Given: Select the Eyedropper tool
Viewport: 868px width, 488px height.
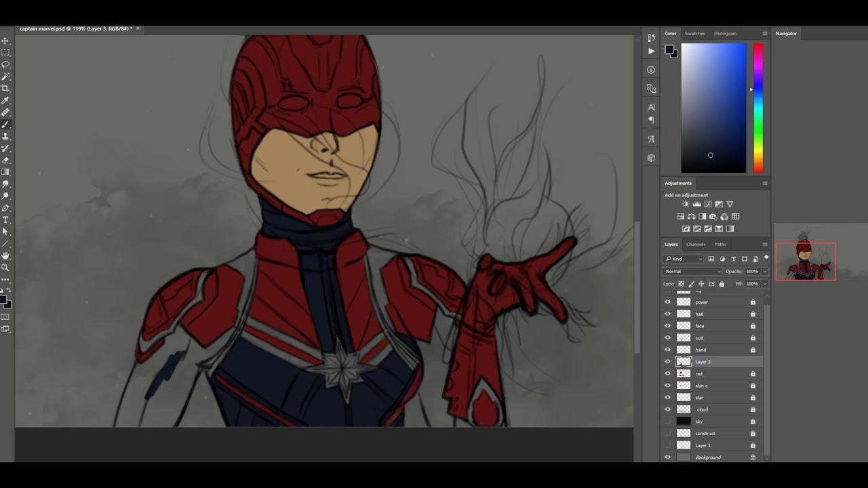Looking at the screenshot, I should click(x=5, y=100).
